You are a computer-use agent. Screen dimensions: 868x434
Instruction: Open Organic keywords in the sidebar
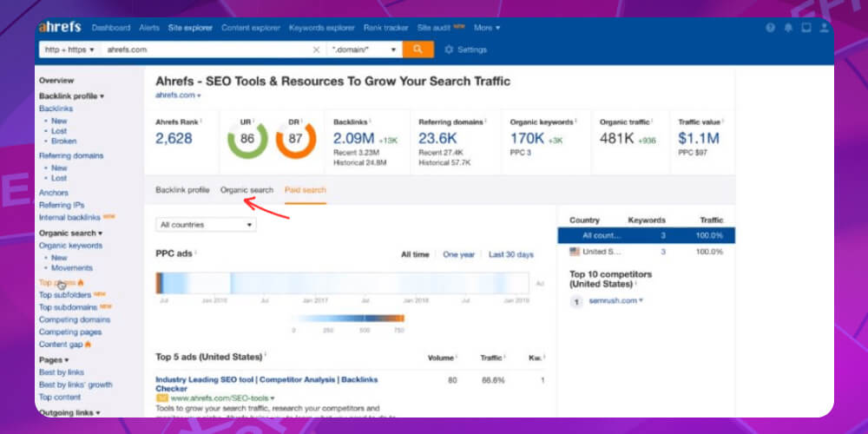(70, 246)
